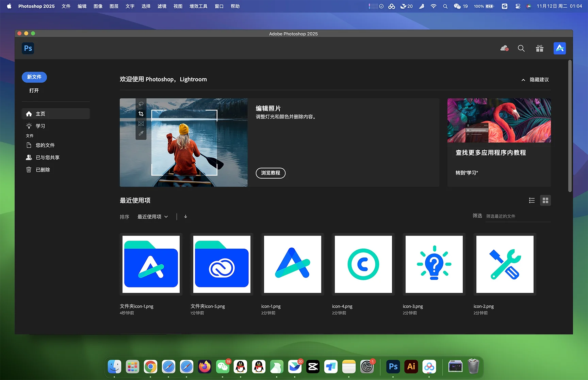Image resolution: width=588 pixels, height=380 pixels.
Task: Open icon-4.png thumbnail
Action: (363, 264)
